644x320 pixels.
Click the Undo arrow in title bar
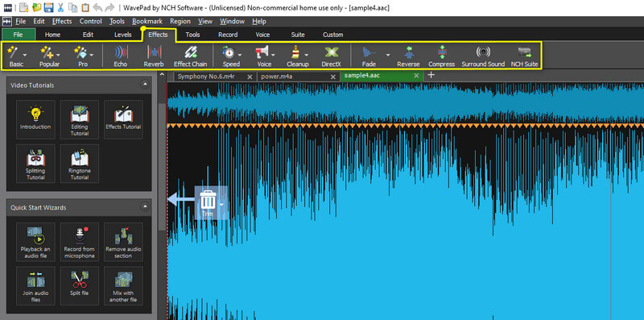click(97, 7)
